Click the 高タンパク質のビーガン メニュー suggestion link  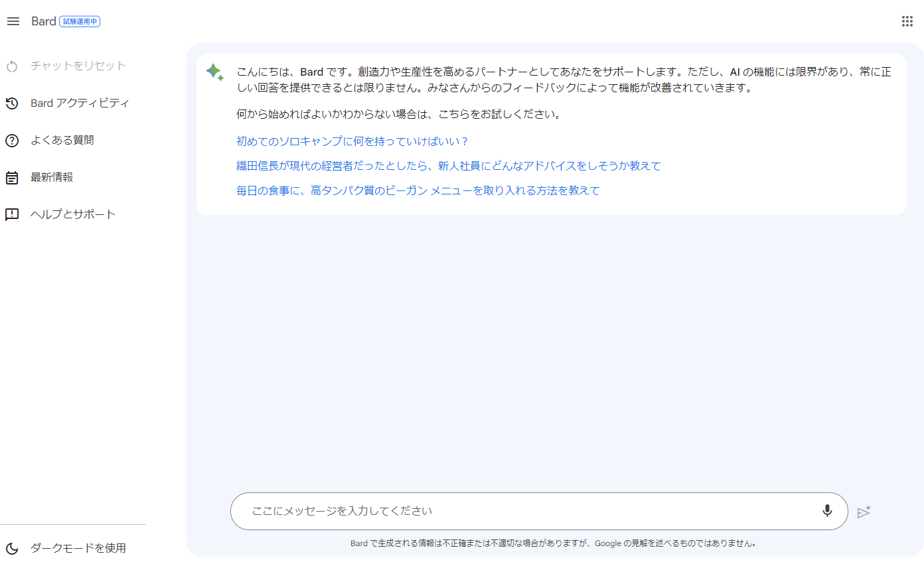[418, 190]
